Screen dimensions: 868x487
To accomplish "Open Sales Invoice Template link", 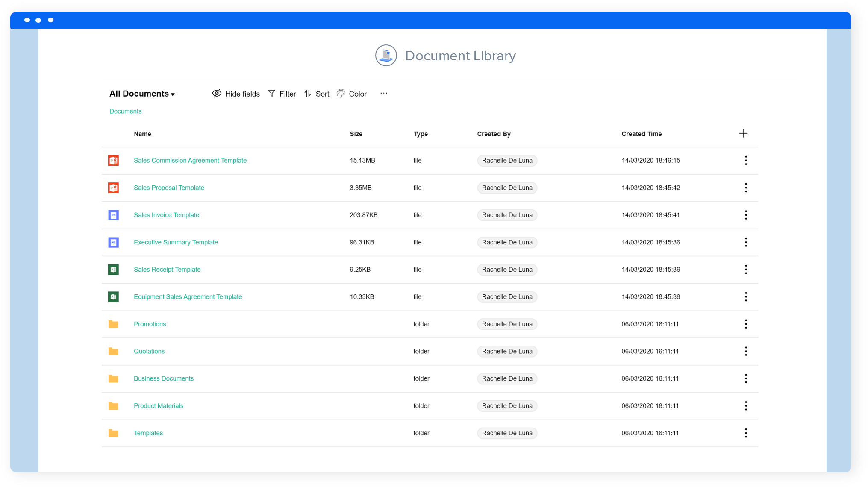I will coord(166,215).
